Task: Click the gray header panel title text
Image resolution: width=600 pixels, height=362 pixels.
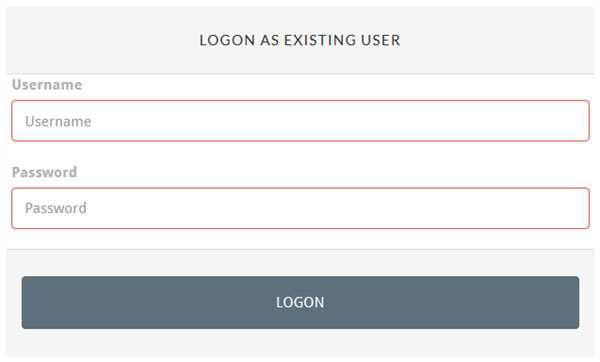Action: tap(300, 40)
